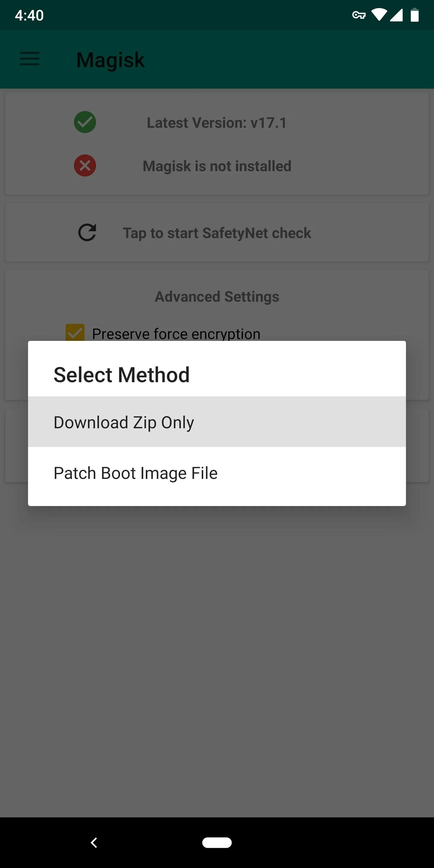
Task: Select Patch Boot Image File option
Action: (x=217, y=473)
